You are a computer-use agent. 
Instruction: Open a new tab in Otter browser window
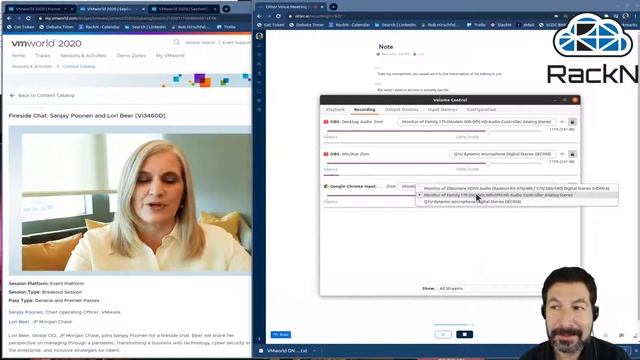[x=333, y=7]
